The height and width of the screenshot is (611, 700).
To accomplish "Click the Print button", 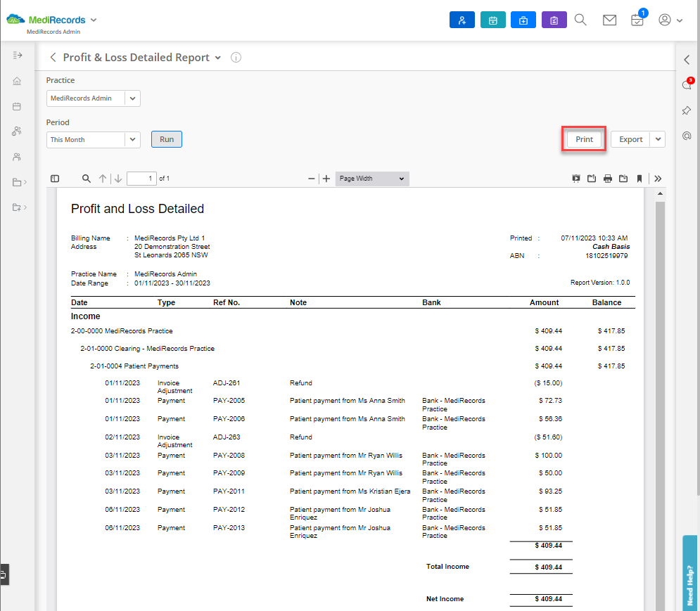I will coord(584,139).
